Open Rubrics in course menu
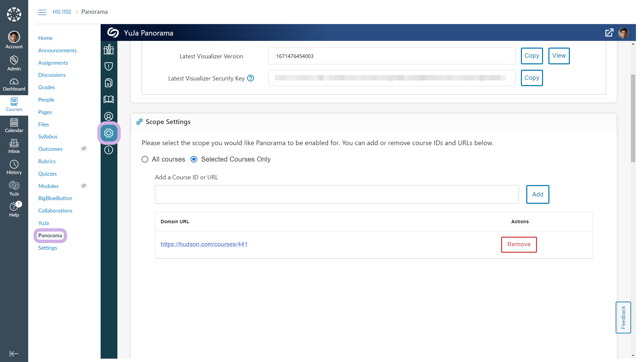Image resolution: width=644 pixels, height=362 pixels. pos(47,161)
